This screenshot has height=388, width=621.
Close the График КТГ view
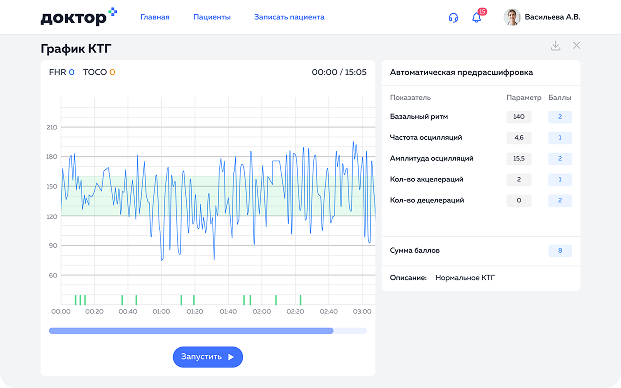(x=576, y=46)
